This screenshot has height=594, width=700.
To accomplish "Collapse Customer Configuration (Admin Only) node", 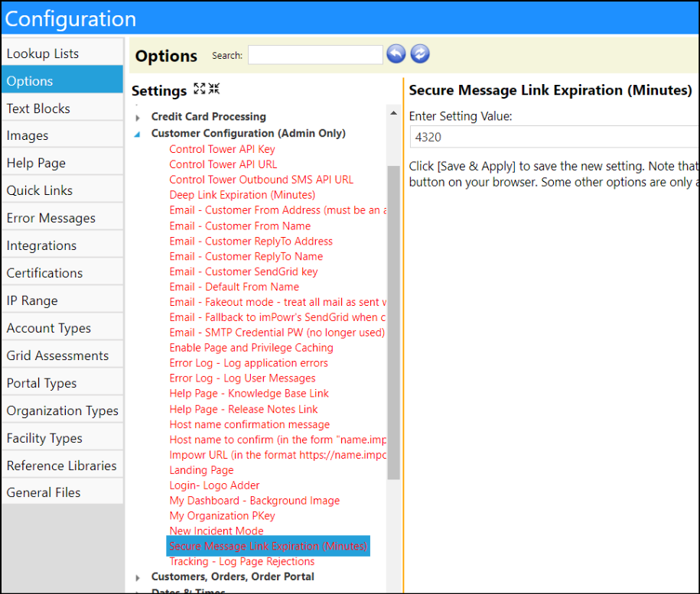I will (138, 135).
